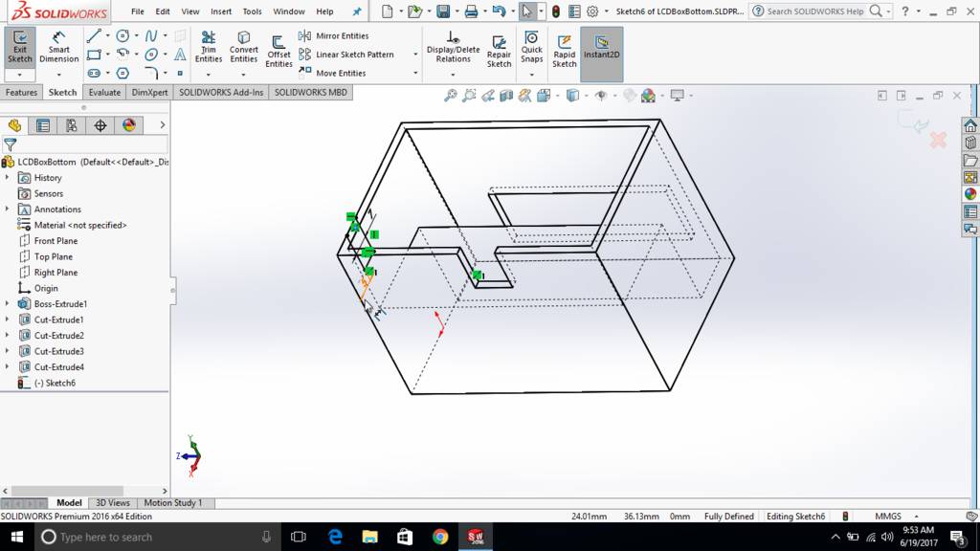Select the Circle sketch tool

pos(123,36)
